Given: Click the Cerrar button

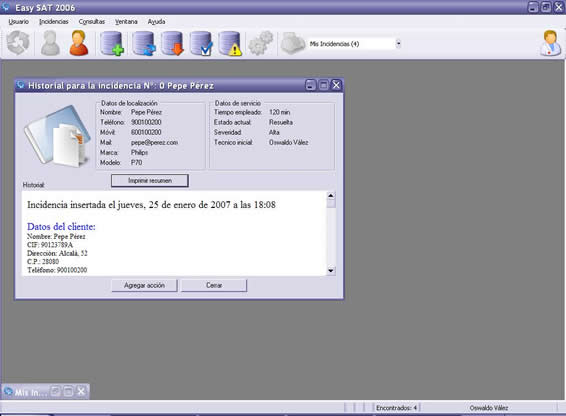Looking at the screenshot, I should pos(214,285).
